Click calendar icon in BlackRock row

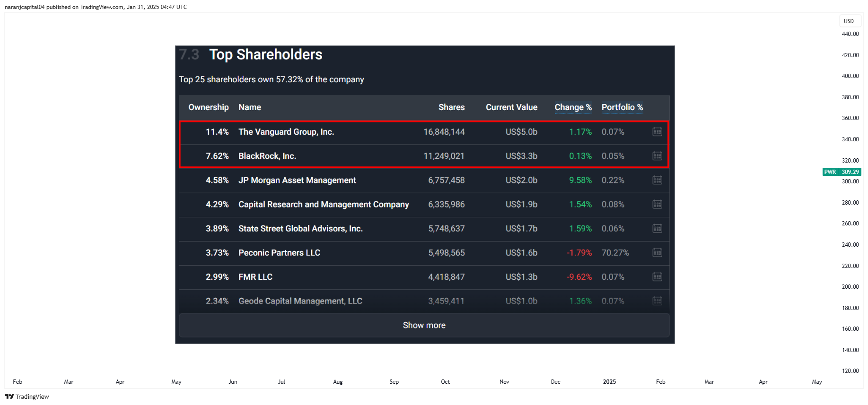(657, 156)
